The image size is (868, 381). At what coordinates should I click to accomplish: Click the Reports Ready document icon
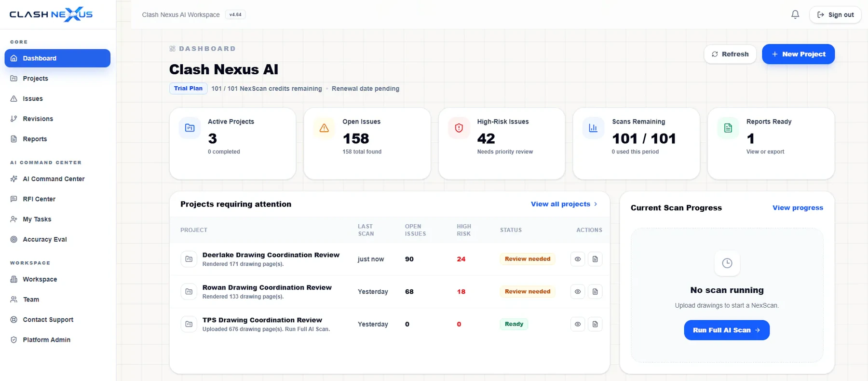728,128
